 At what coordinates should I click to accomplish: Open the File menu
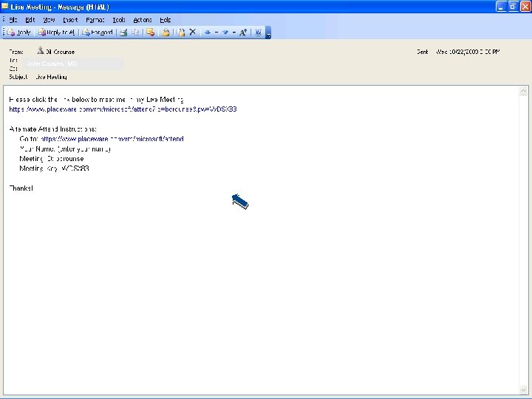(13, 20)
